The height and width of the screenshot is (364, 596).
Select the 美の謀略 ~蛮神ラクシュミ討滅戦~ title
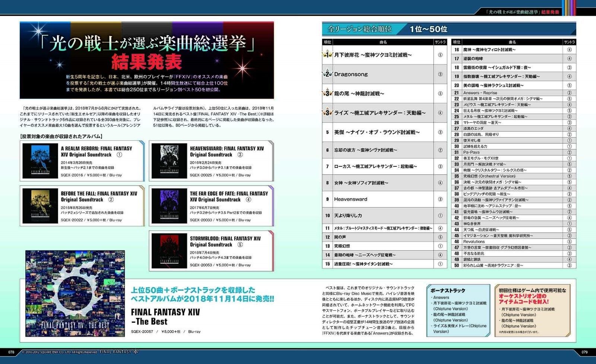tap(493, 85)
